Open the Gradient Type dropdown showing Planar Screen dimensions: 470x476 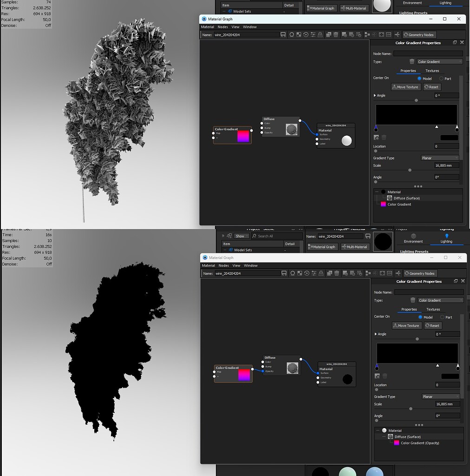(x=440, y=158)
